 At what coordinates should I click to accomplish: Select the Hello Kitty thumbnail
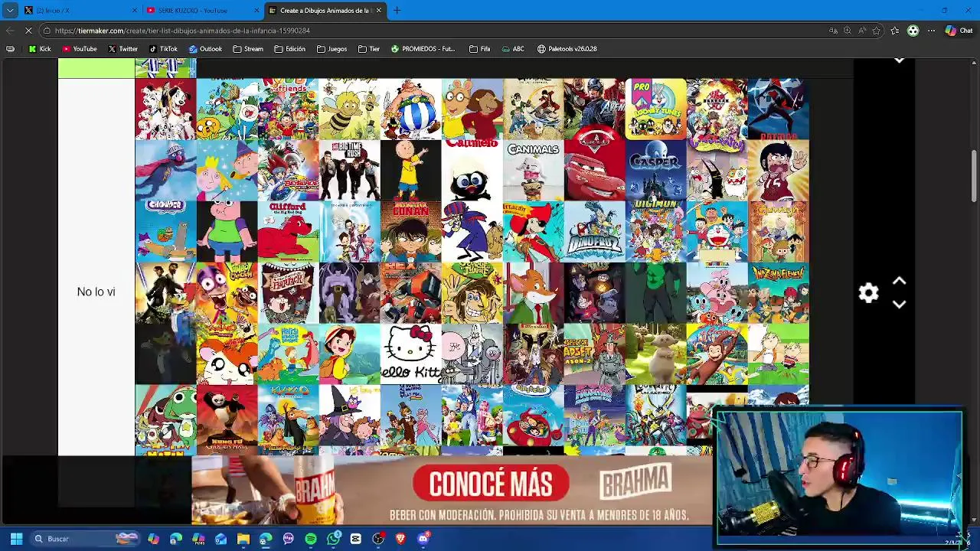pyautogui.click(x=410, y=354)
